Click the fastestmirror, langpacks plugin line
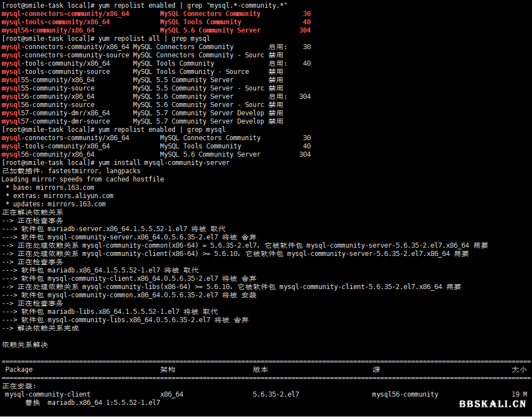 71,171
